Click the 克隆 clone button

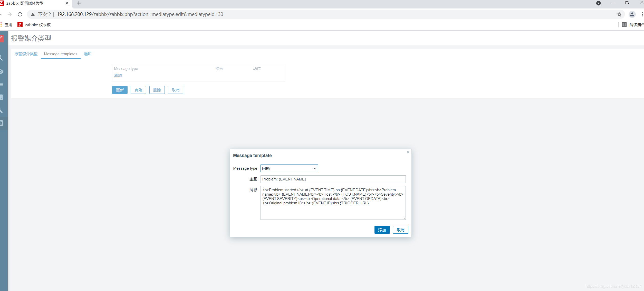coord(138,90)
